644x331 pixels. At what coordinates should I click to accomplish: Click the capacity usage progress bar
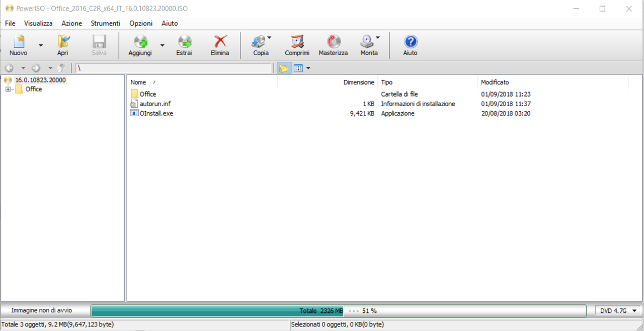point(338,311)
